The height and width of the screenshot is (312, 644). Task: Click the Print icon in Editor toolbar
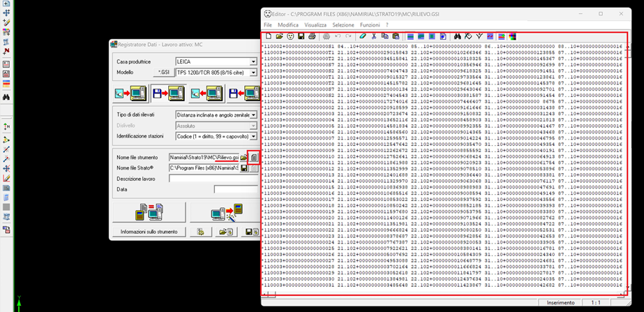tap(311, 36)
